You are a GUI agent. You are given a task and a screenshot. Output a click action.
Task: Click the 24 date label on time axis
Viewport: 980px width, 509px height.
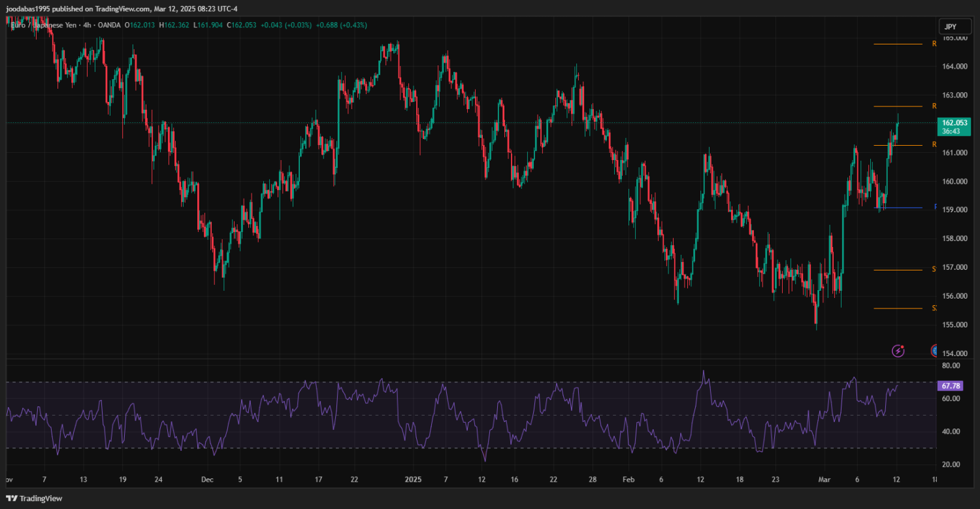158,480
